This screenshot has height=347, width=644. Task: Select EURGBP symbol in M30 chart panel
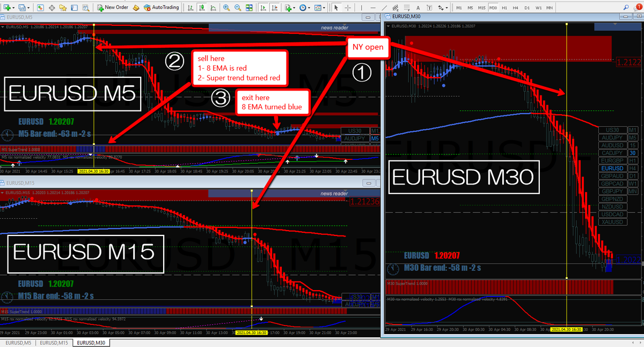(x=612, y=160)
